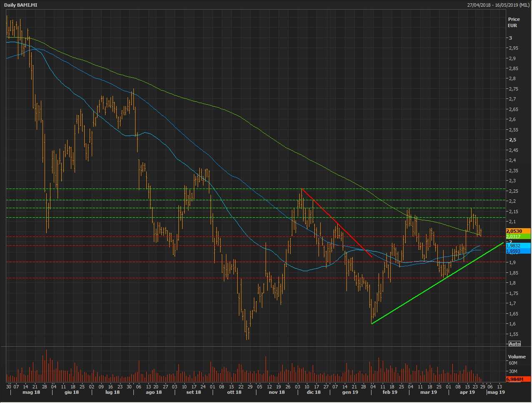
Task: Click the Auto scale button
Action: click(514, 344)
